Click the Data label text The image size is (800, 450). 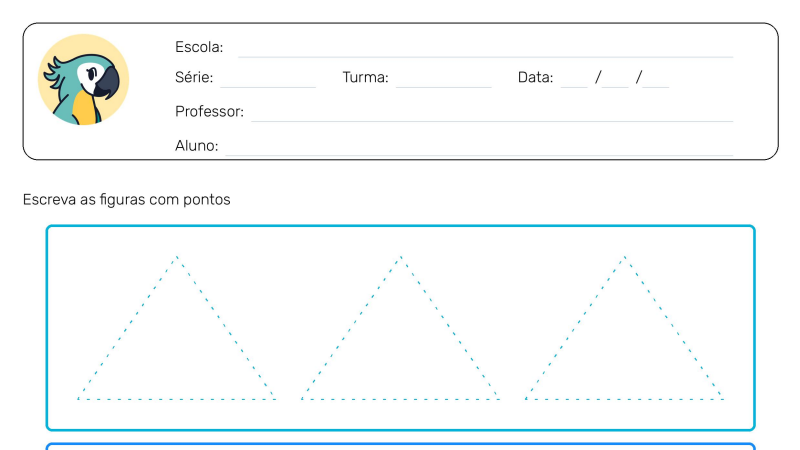(x=535, y=77)
